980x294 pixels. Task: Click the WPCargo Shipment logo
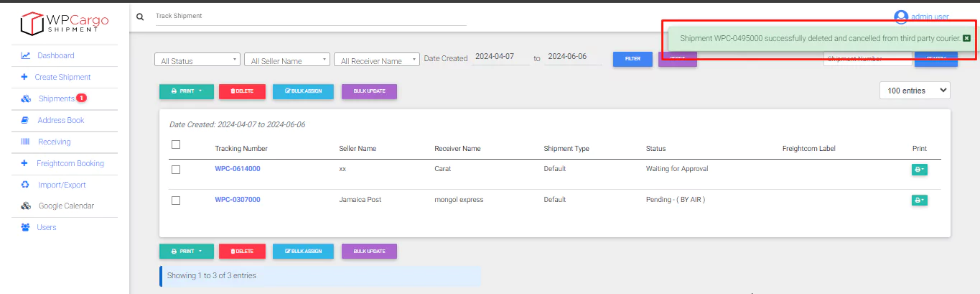click(65, 22)
